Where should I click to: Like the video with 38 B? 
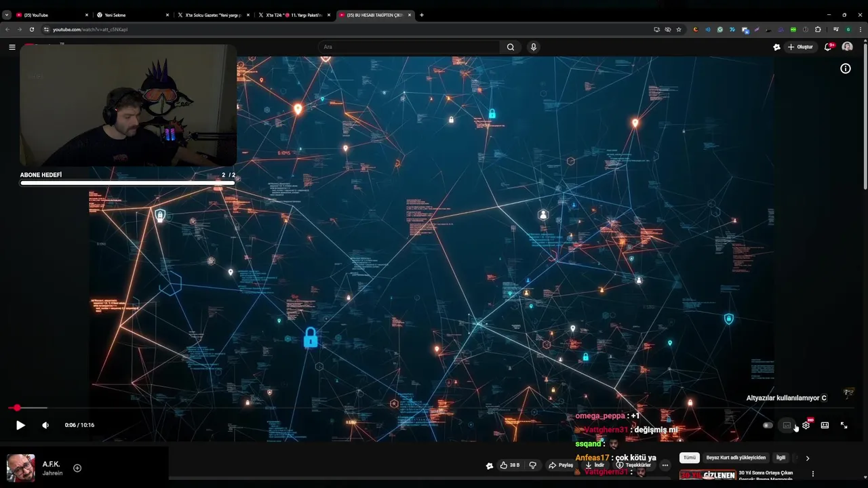[x=509, y=465]
